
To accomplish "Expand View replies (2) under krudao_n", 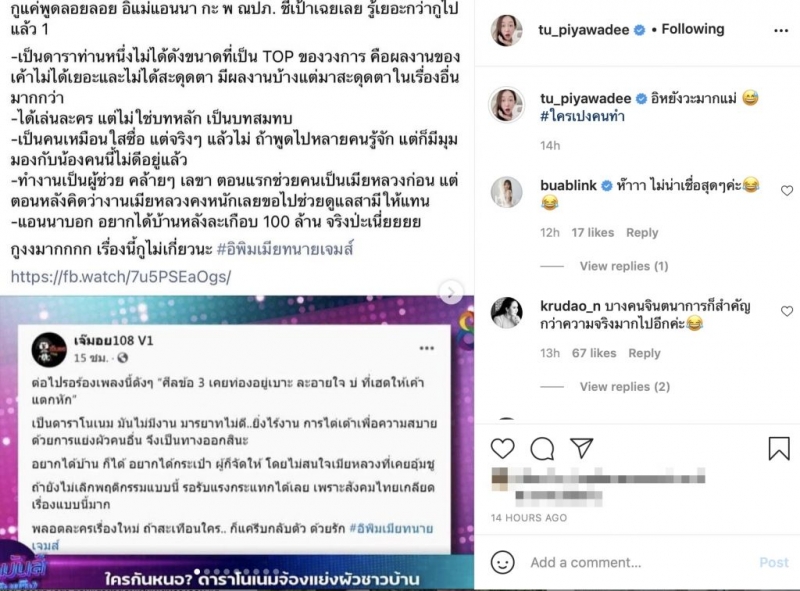I will (624, 386).
